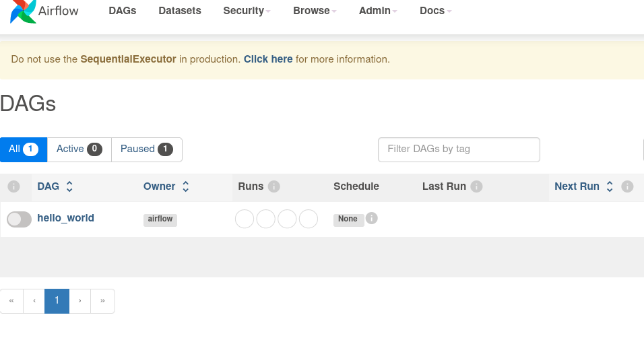Unpause the hello_world DAG toggle
This screenshot has width=644, height=348.
19,219
